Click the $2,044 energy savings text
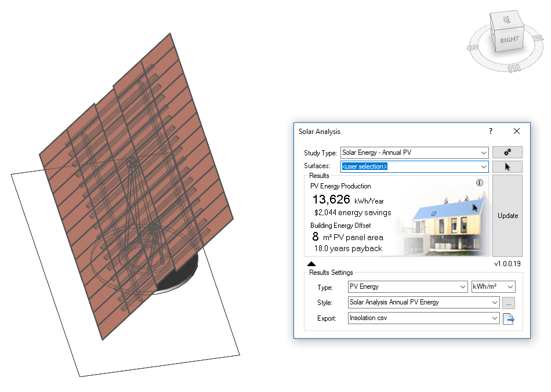 coord(353,212)
